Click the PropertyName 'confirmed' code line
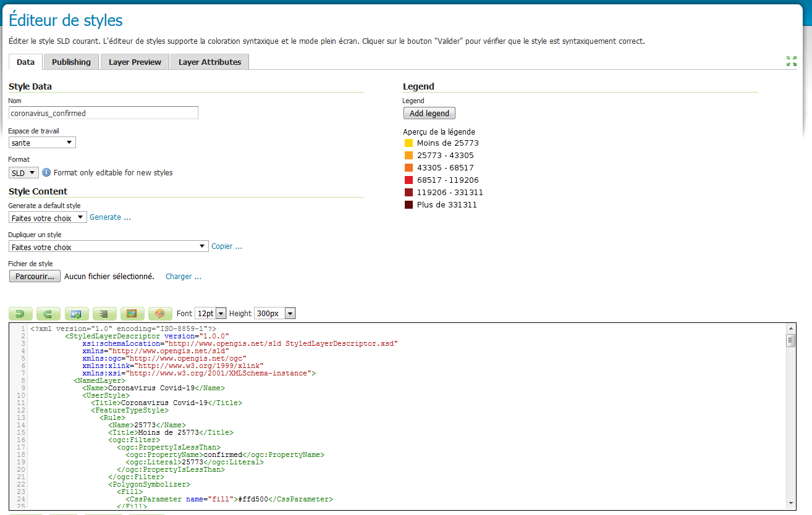 coord(225,454)
